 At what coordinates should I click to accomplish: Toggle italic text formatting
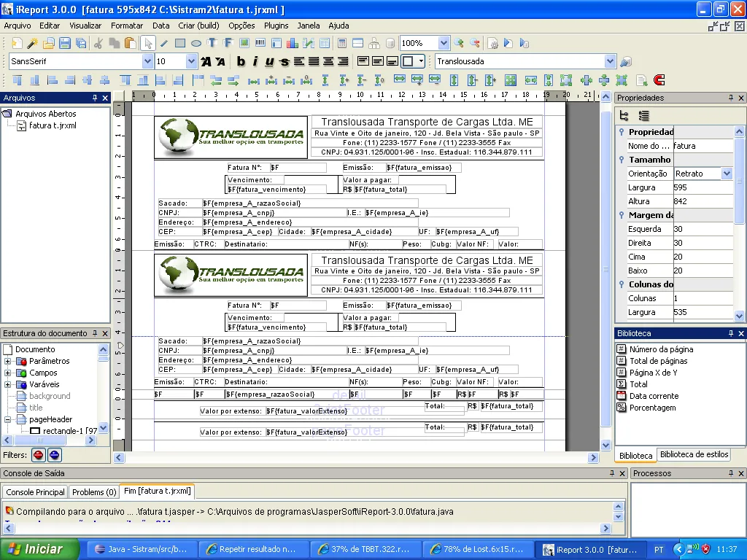point(255,62)
